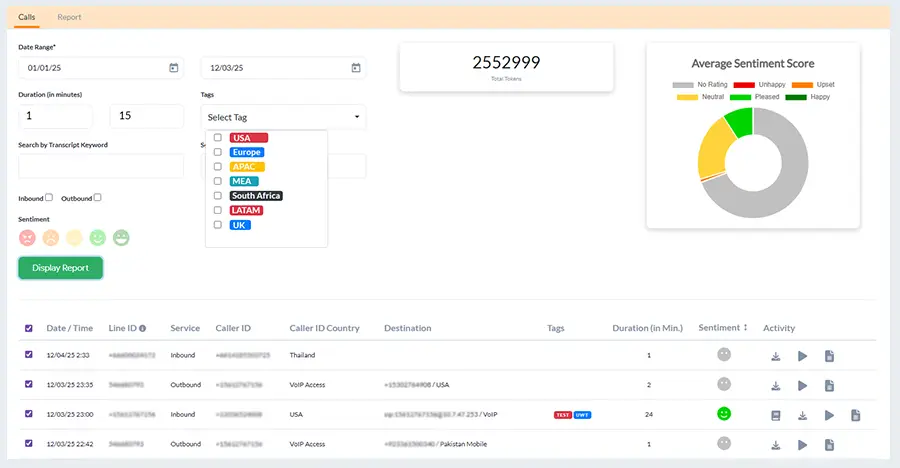Open transcript document for 12/03/25 22:42 call
The height and width of the screenshot is (468, 900).
click(830, 443)
